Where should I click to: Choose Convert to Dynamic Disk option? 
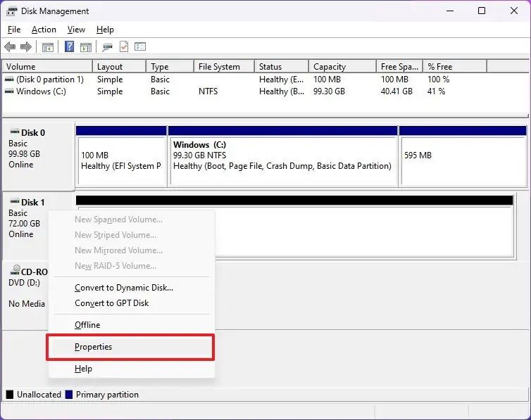pos(123,288)
